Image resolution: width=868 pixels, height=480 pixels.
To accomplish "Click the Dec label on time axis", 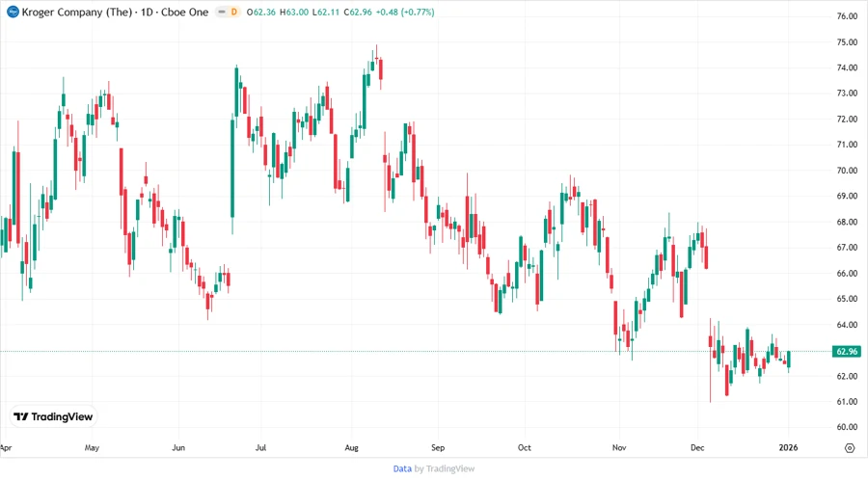I will [x=697, y=447].
